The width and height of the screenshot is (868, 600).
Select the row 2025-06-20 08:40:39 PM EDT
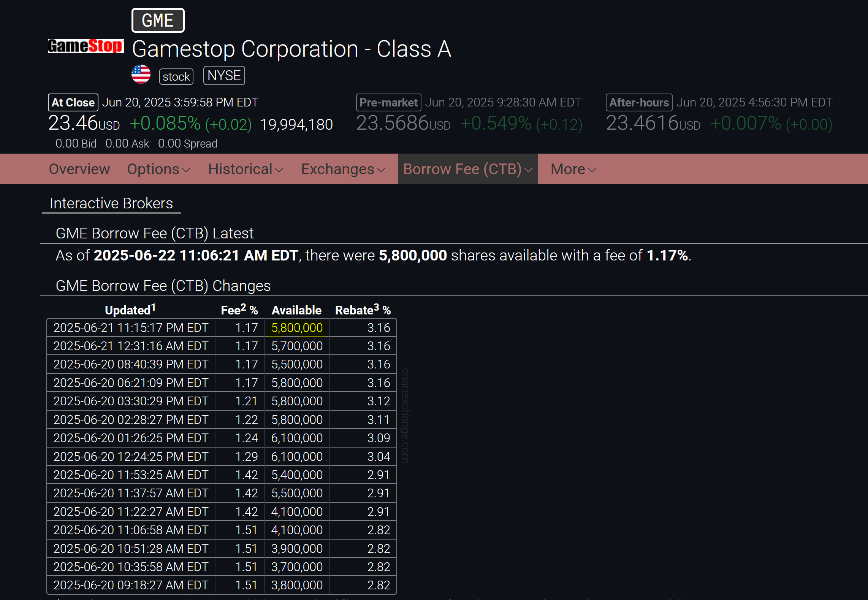coord(222,364)
